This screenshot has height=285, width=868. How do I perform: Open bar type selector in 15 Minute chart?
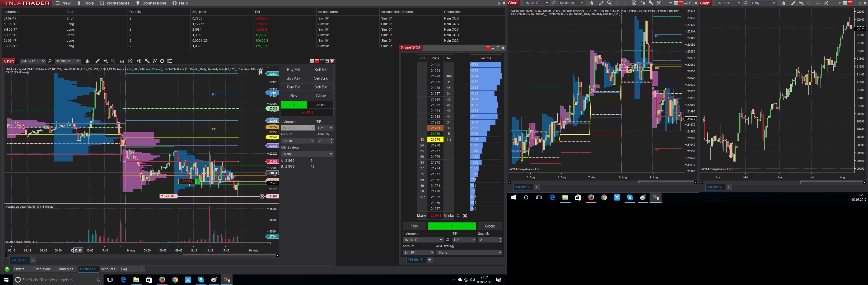click(x=88, y=61)
